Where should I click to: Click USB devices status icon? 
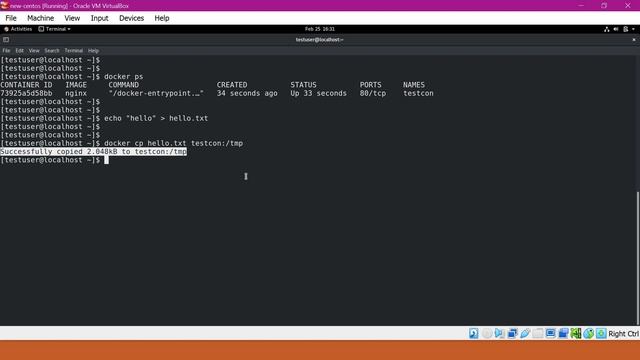point(525,333)
